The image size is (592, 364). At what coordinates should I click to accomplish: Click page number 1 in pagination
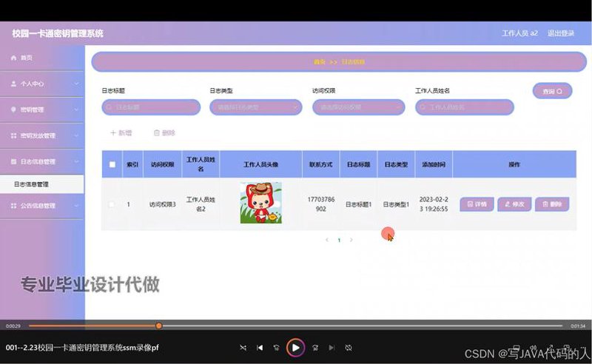[339, 240]
